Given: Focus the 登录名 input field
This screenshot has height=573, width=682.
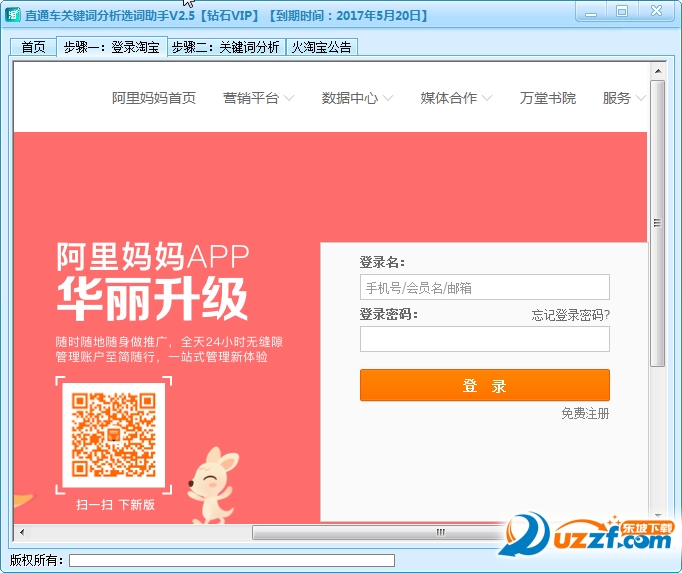Looking at the screenshot, I should (485, 287).
